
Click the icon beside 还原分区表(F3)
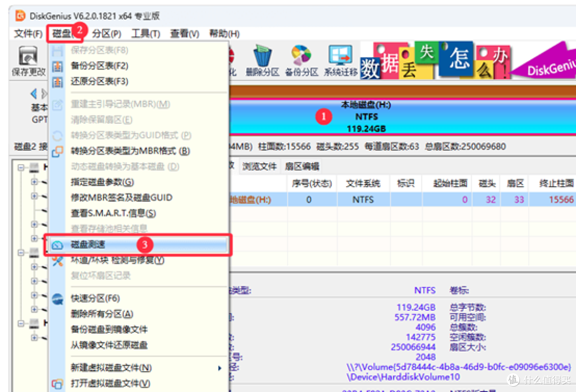[57, 82]
